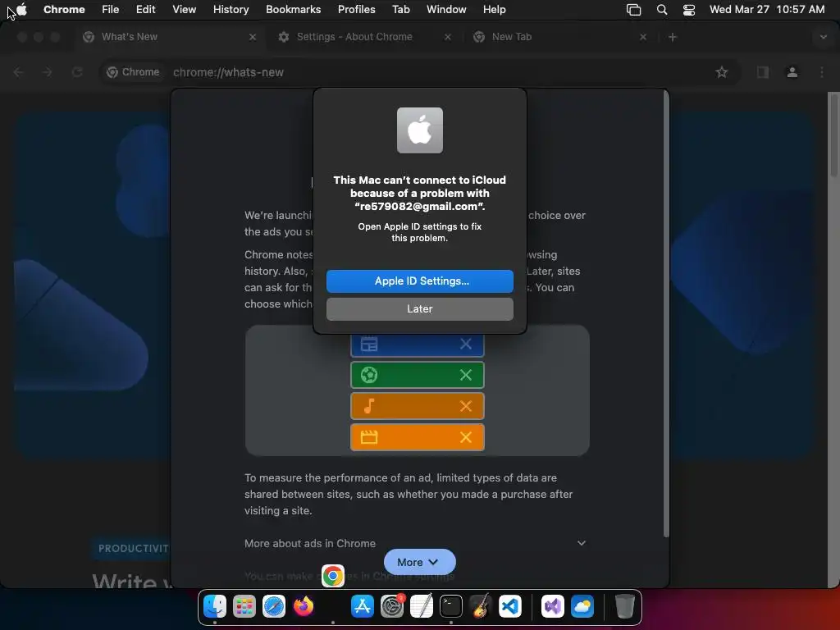The image size is (840, 630).
Task: Click the modal's vertical scrollbar
Action: click(x=666, y=313)
